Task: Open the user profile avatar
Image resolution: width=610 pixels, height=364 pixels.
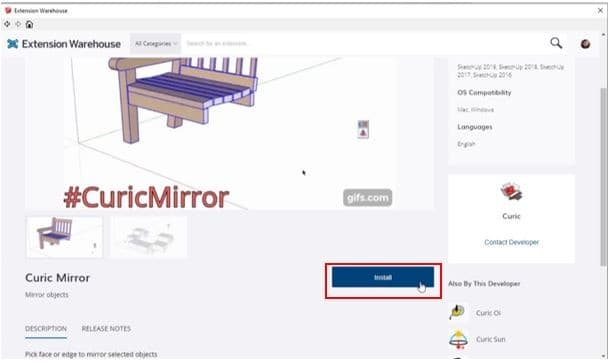Action: tap(585, 44)
